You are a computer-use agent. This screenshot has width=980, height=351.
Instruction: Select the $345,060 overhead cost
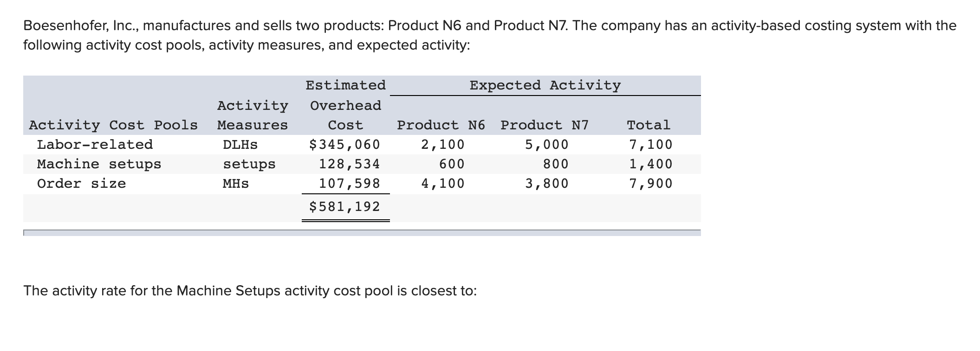[x=344, y=145]
